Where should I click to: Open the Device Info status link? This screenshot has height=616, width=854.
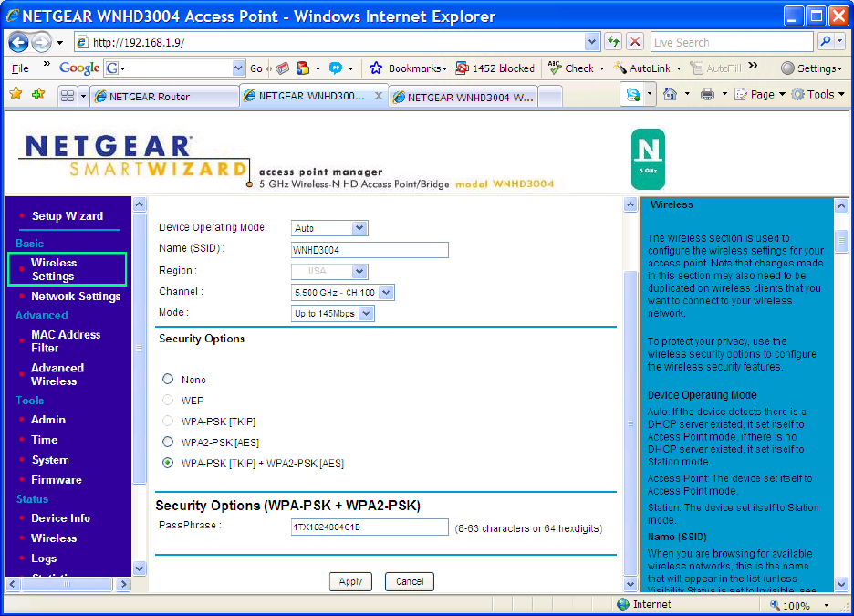60,518
